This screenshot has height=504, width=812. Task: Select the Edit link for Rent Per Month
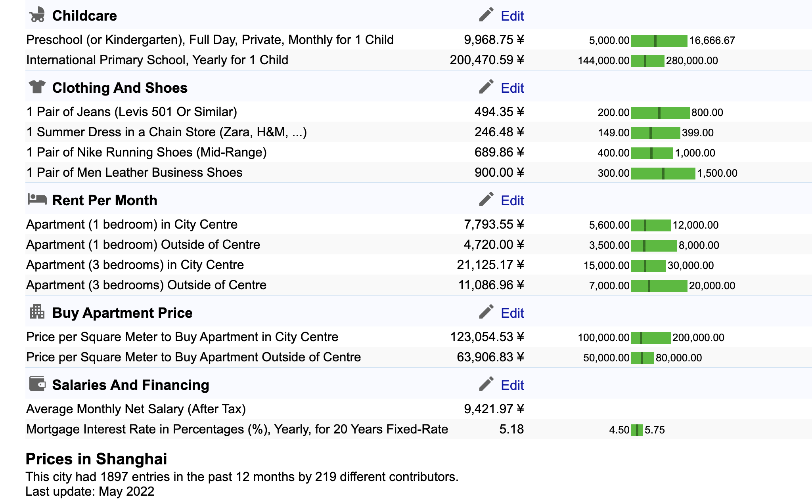point(512,200)
